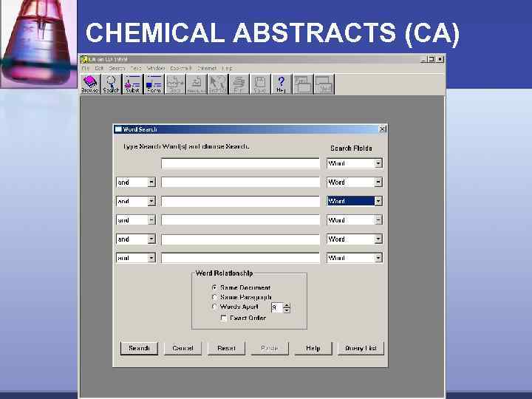Expand the 'and' operator dropdown of last row
The height and width of the screenshot is (399, 532).
pos(151,258)
